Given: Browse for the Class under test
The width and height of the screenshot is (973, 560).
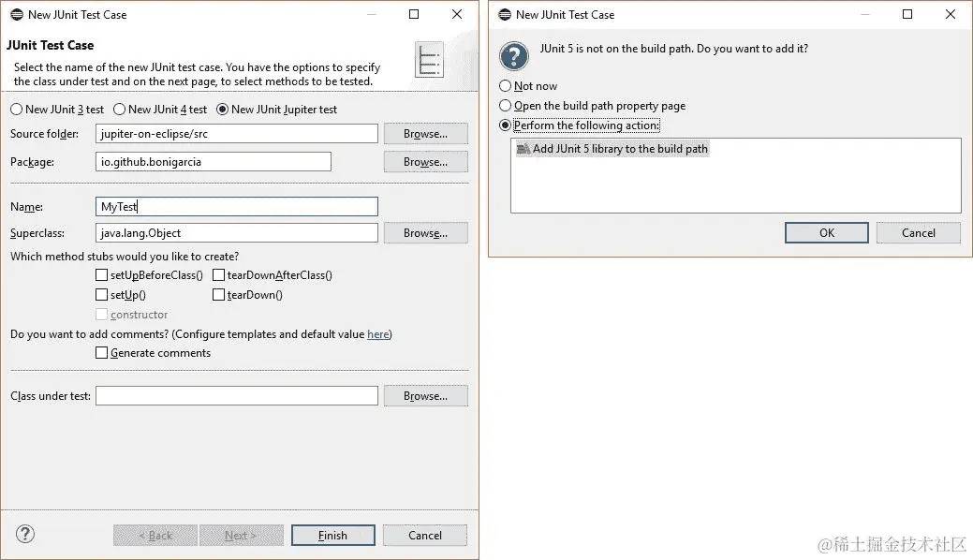Looking at the screenshot, I should coord(426,396).
